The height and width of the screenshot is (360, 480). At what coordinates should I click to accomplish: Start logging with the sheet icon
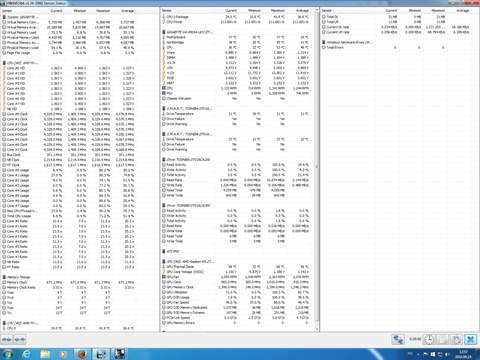443,340
